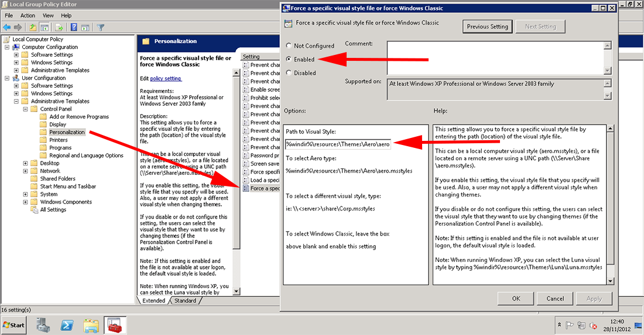Select the 'Enable scree' setting row
The height and width of the screenshot is (335, 644).
(261, 89)
